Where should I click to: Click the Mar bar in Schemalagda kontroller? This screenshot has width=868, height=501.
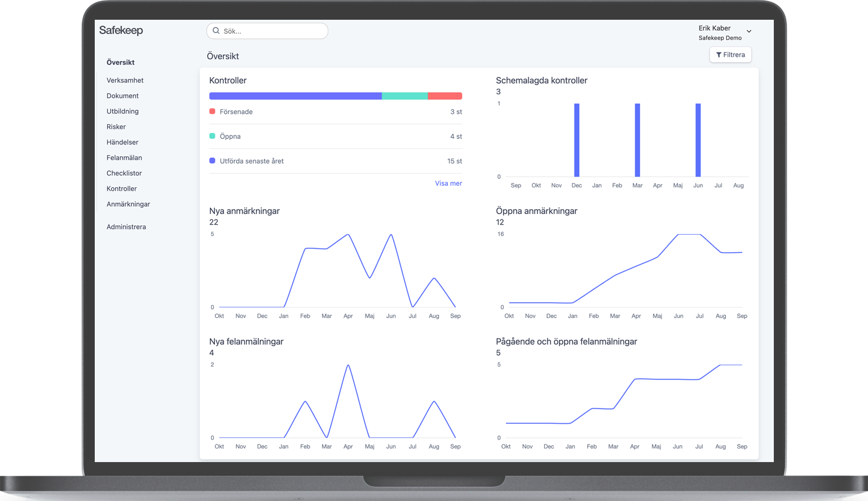[x=637, y=140]
